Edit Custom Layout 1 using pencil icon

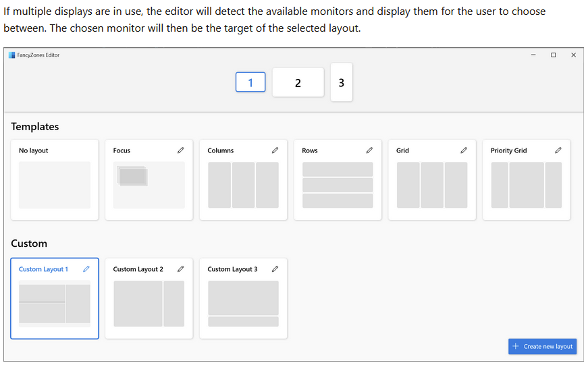click(x=86, y=269)
